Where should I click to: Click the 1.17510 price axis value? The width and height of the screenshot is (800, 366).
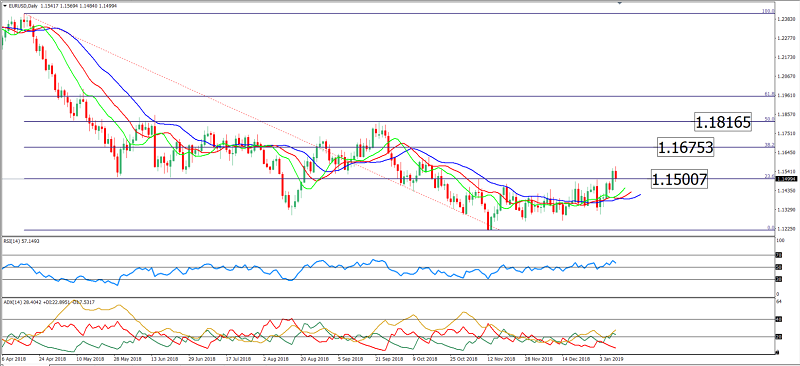[x=785, y=134]
